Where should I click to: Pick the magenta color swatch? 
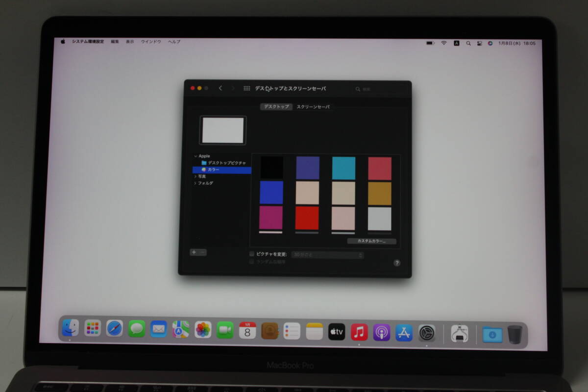click(271, 218)
